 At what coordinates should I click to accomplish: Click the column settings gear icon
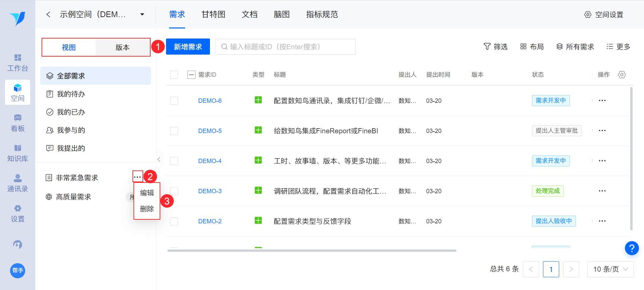(622, 75)
